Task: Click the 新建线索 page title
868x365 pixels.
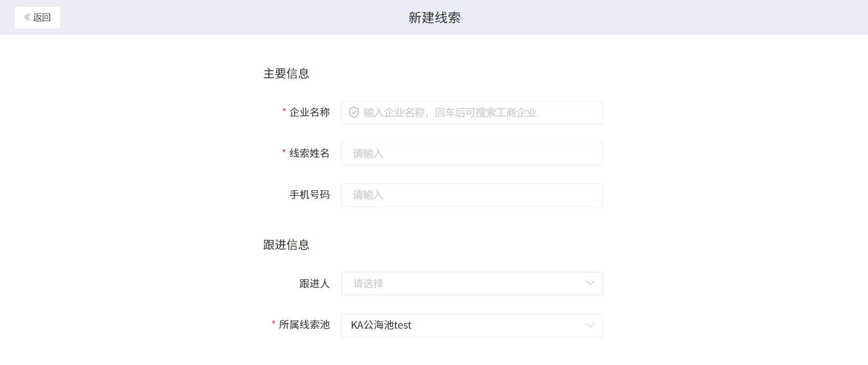Action: pyautogui.click(x=434, y=18)
